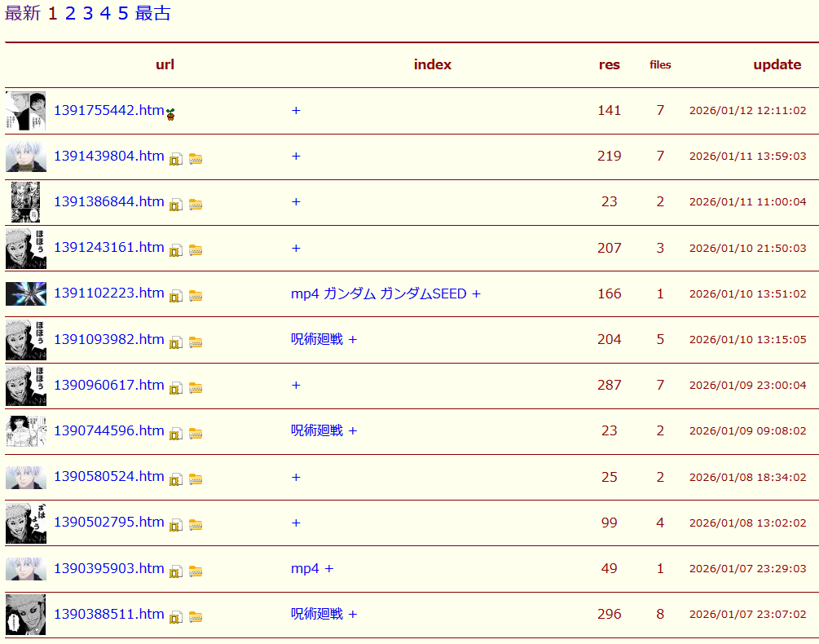Click the plus sign in 1391755442.htm's index column

point(296,110)
